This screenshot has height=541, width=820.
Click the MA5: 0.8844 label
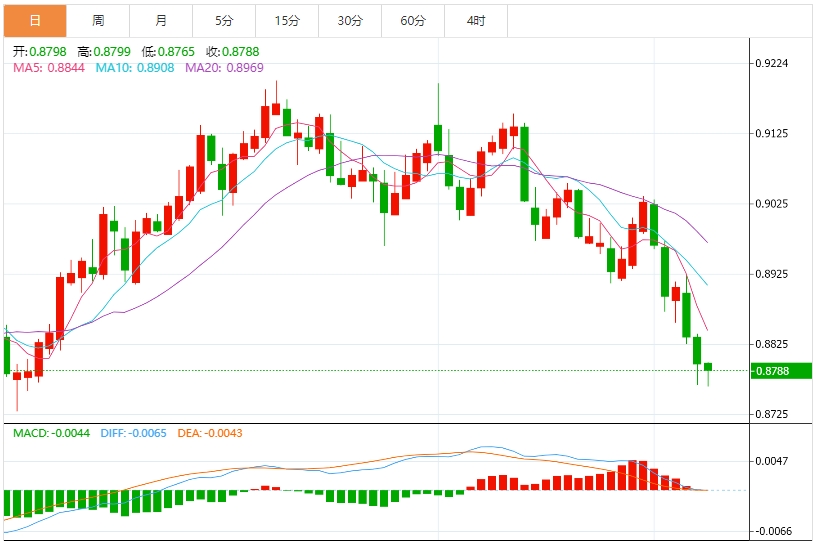click(x=49, y=67)
